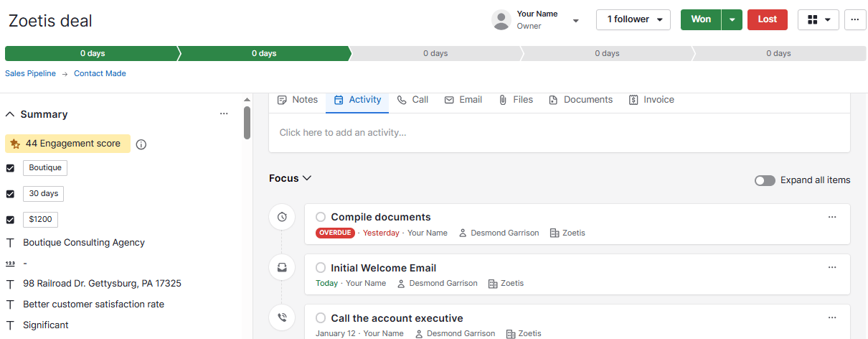
Task: Open the top-right more options ellipsis button
Action: [855, 19]
